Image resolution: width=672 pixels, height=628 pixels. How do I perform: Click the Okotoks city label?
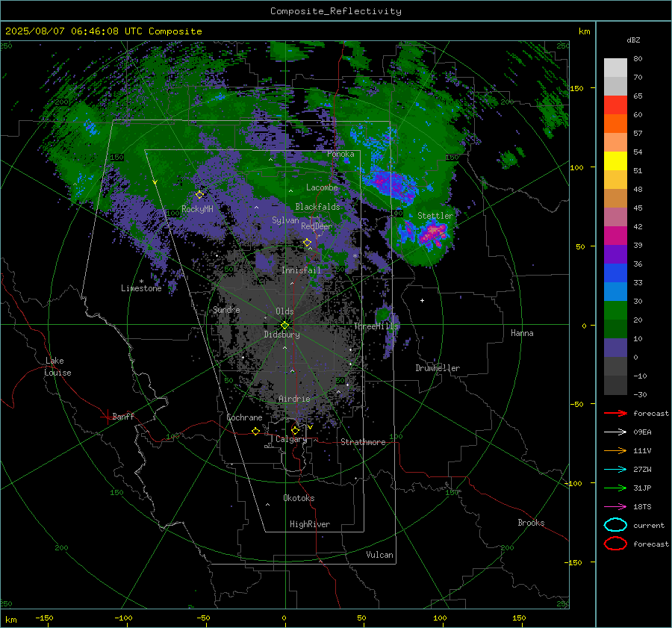(x=299, y=498)
